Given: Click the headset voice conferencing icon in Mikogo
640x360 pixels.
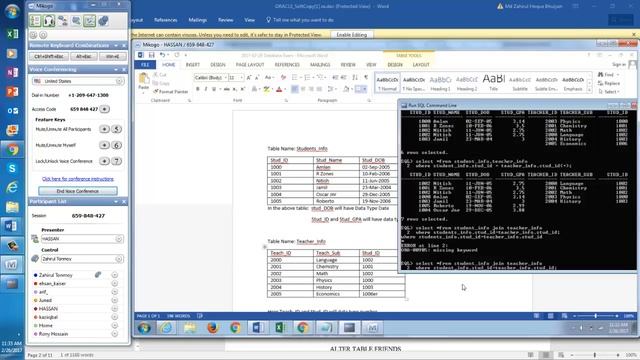Looking at the screenshot, I should point(49,20).
